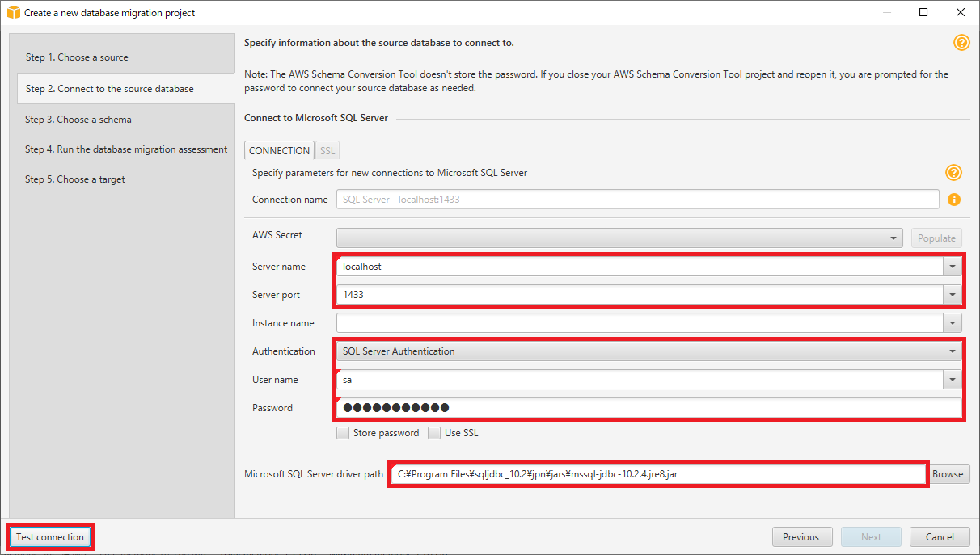Switch to the CONNECTION tab
980x555 pixels.
(279, 151)
